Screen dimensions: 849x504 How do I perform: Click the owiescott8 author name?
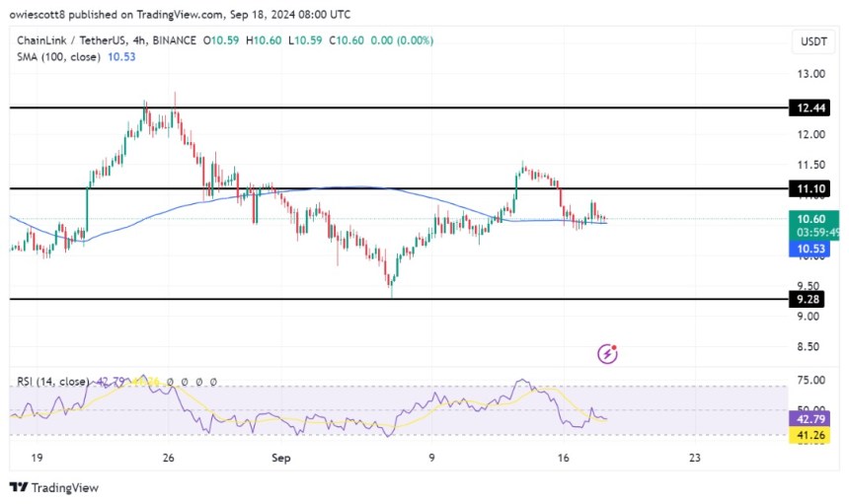pyautogui.click(x=41, y=15)
